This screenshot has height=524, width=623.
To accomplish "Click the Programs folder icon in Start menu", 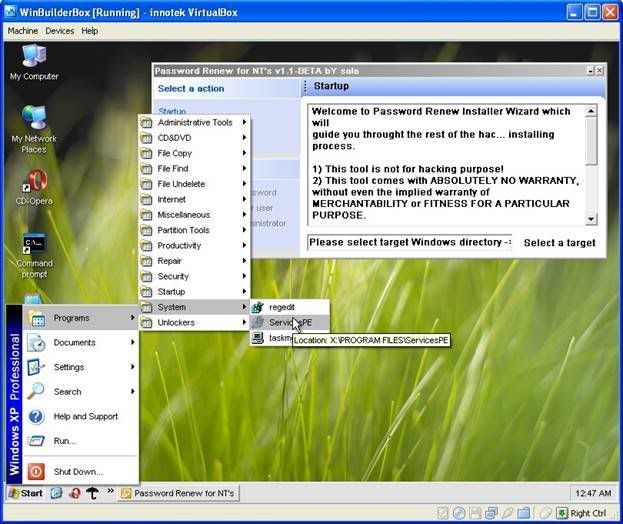I will [x=36, y=318].
